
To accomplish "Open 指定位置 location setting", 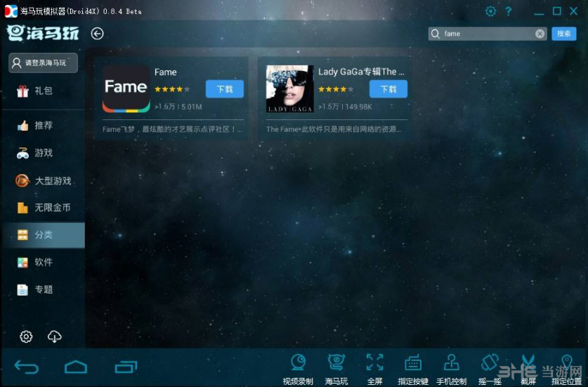I will [x=567, y=369].
